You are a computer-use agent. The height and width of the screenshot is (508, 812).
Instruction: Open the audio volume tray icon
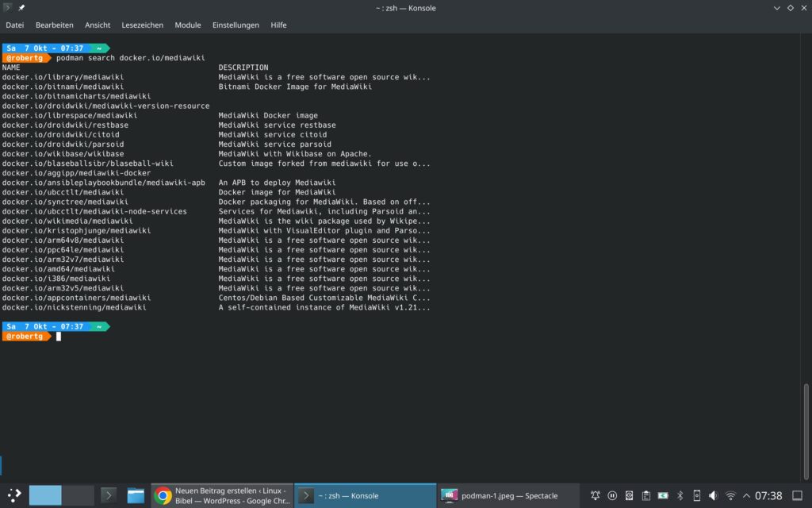click(x=713, y=495)
